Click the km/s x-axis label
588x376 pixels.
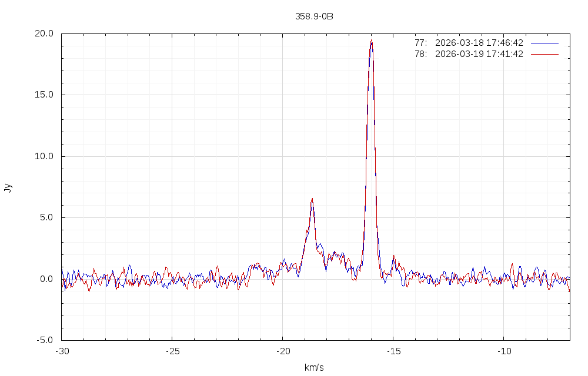click(314, 368)
